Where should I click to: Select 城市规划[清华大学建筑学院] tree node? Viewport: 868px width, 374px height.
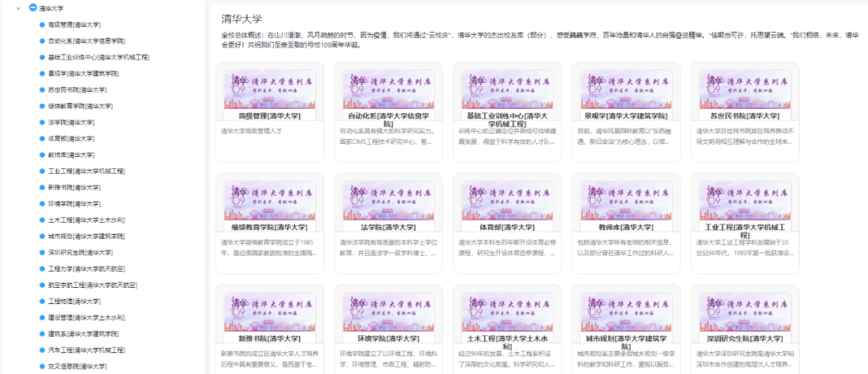tap(86, 236)
